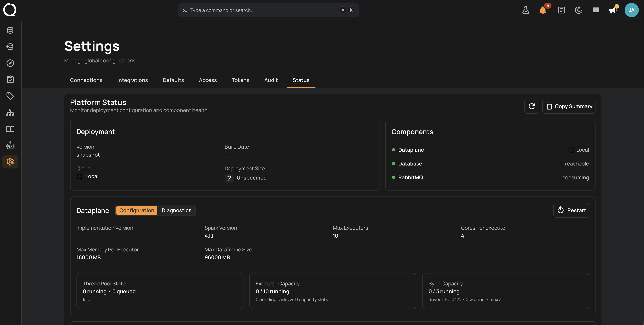The width and height of the screenshot is (644, 325).
Task: Click the '96000 MB' Max Dataframe Size value
Action: click(x=217, y=257)
